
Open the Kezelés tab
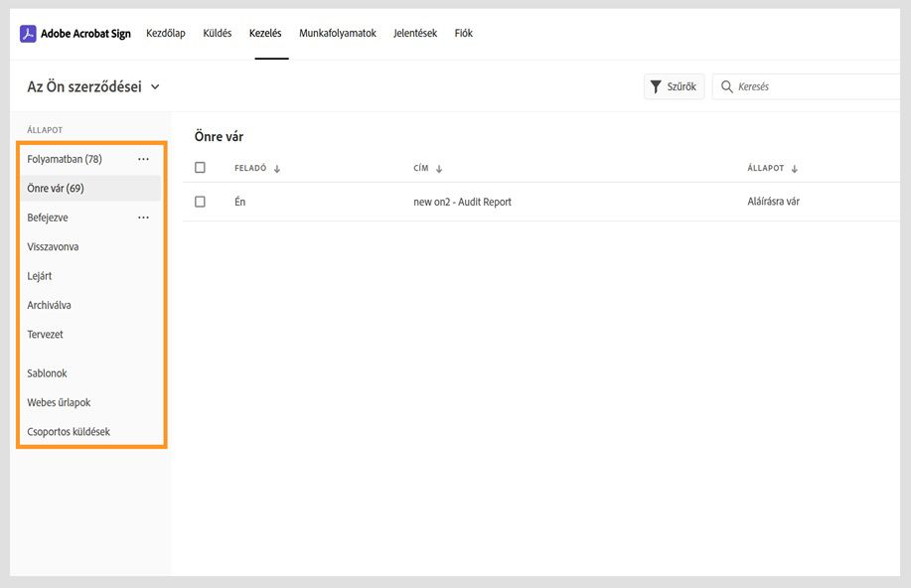click(x=265, y=34)
